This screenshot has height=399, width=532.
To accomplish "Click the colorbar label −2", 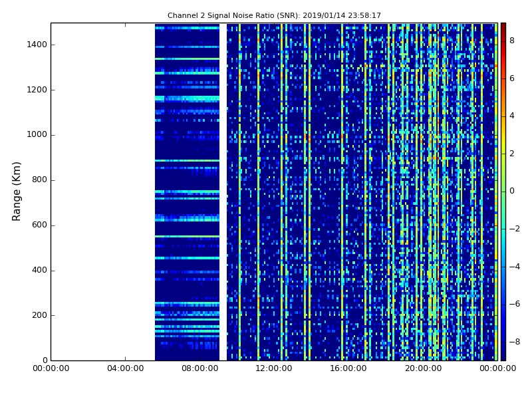I will point(515,229).
